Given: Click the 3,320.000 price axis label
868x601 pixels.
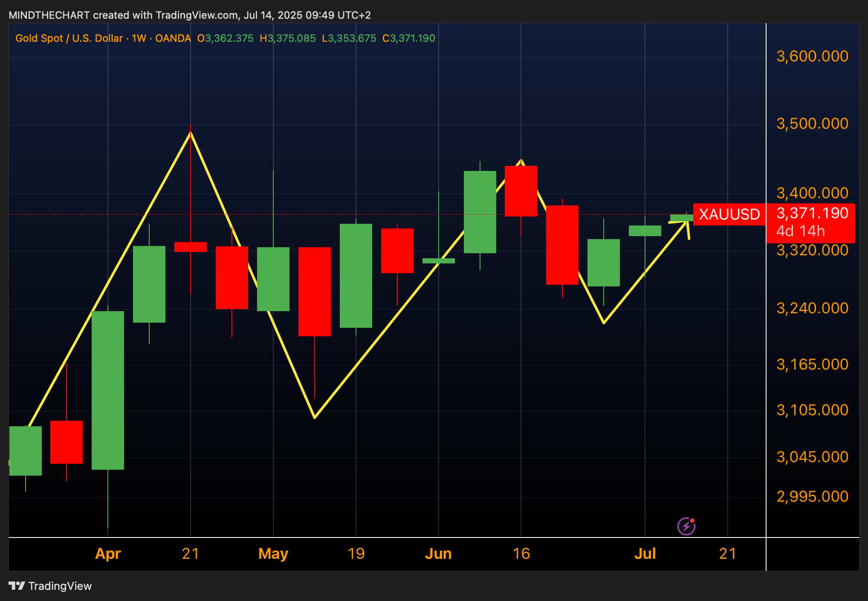Looking at the screenshot, I should pyautogui.click(x=812, y=250).
